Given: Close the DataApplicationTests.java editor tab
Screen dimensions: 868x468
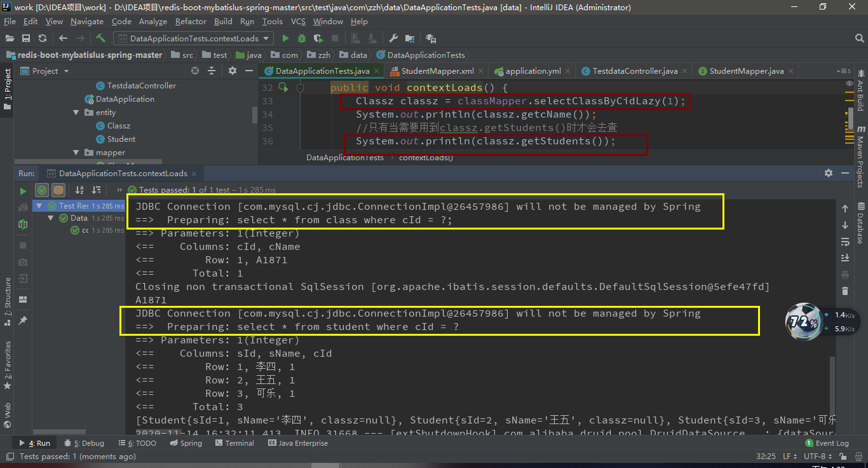Looking at the screenshot, I should (377, 71).
